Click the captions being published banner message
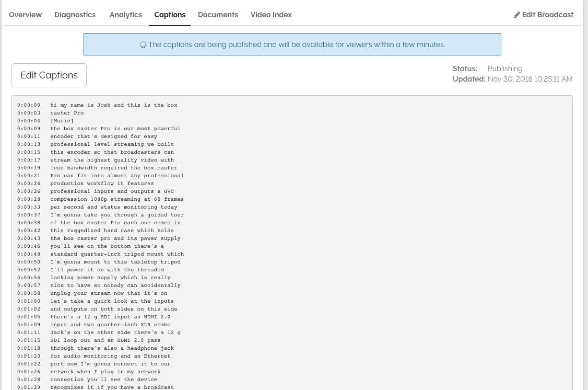Image resolution: width=588 pixels, height=390 pixels. [x=296, y=45]
